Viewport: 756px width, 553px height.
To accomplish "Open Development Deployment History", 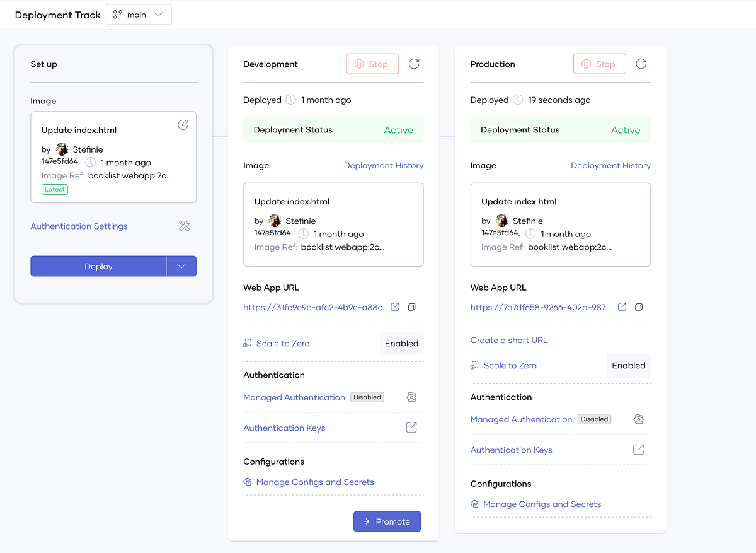I will tap(384, 165).
